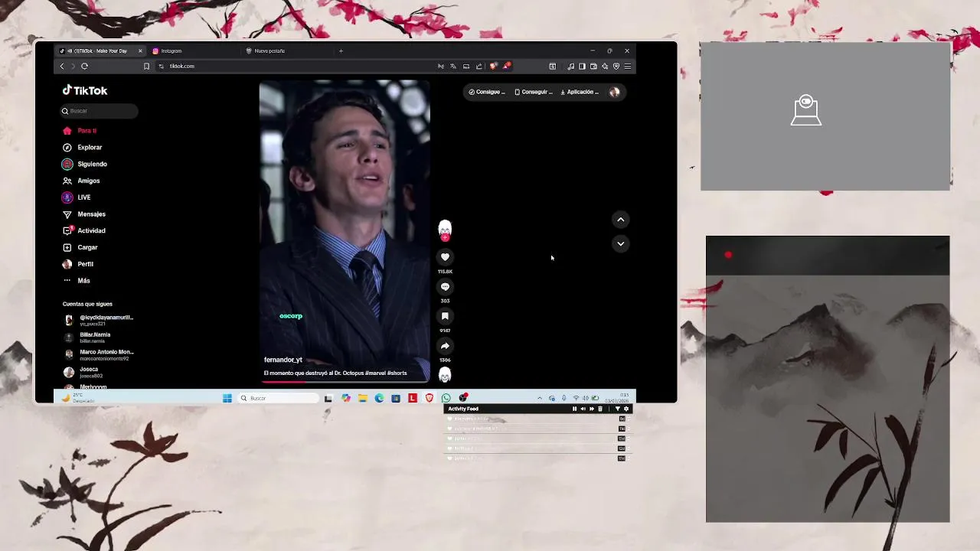Open the fernandor_yt profile from video caption

point(283,360)
